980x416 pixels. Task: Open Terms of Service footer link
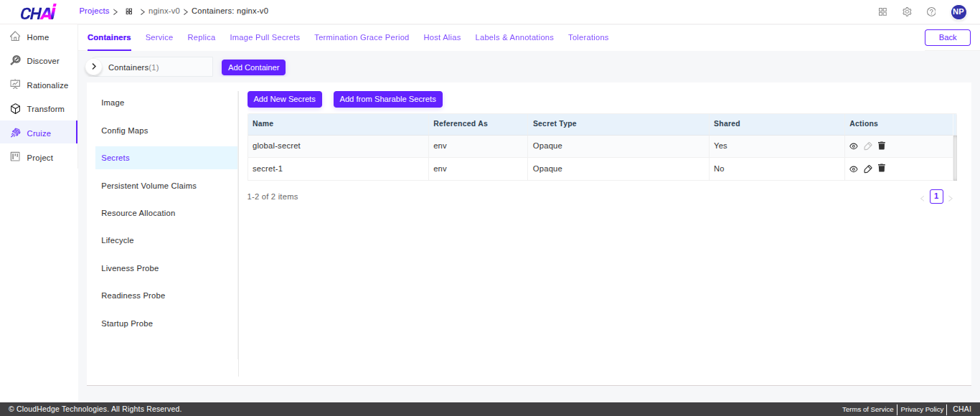click(x=867, y=410)
